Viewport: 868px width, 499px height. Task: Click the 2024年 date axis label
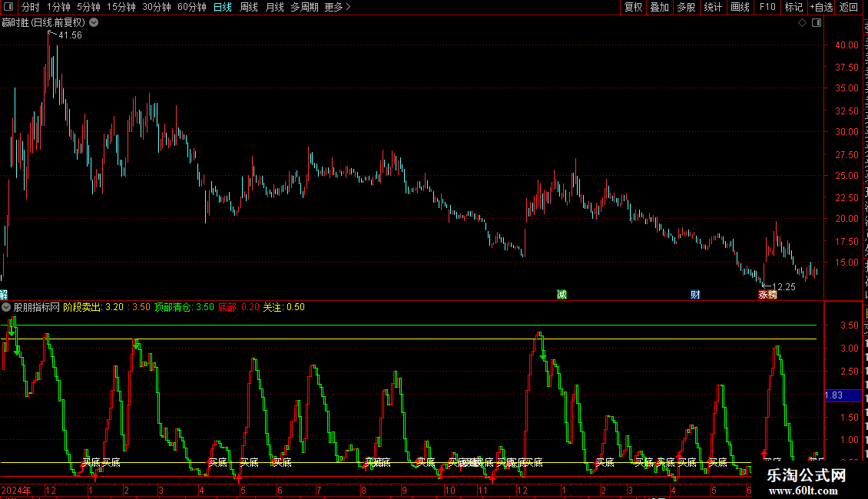[16, 490]
